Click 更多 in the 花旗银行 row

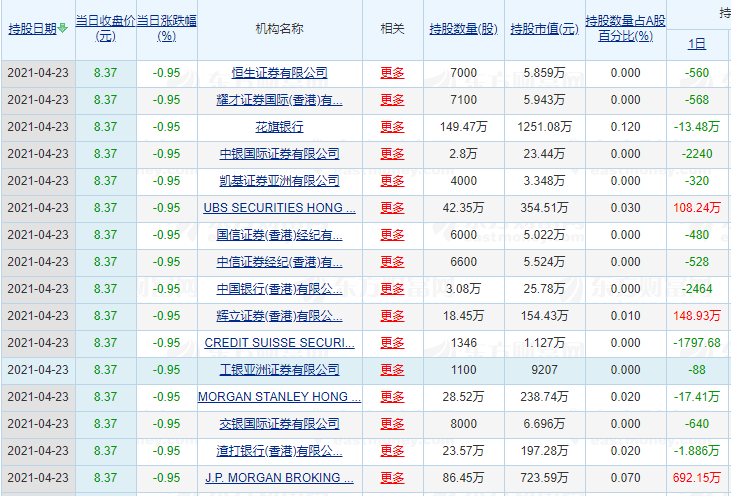click(x=392, y=127)
